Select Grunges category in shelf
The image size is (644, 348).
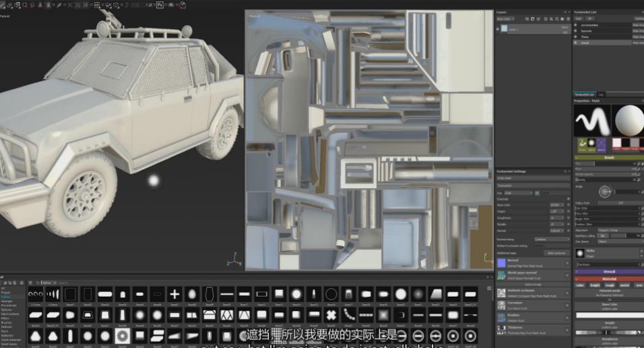tap(7, 301)
